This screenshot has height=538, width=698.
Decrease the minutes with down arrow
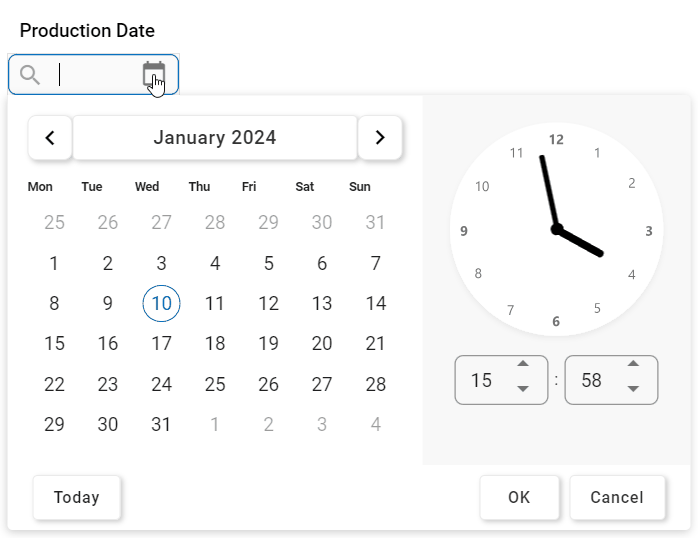633,390
